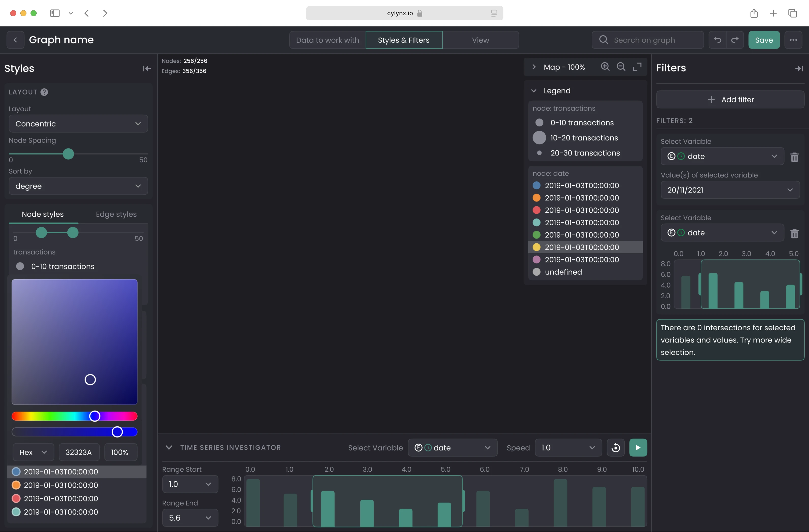Click the redo arrow icon
The image size is (809, 532).
click(735, 40)
